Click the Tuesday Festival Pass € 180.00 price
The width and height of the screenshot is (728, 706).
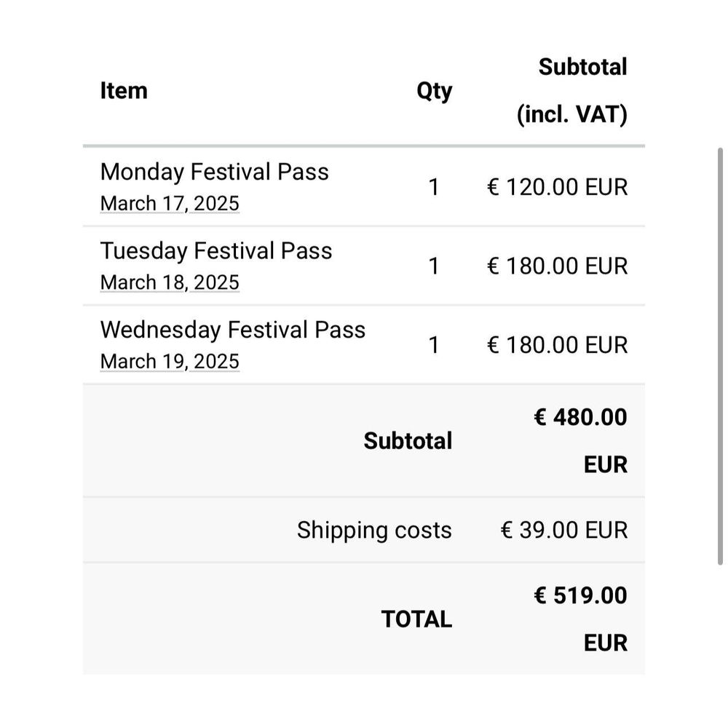coord(557,266)
